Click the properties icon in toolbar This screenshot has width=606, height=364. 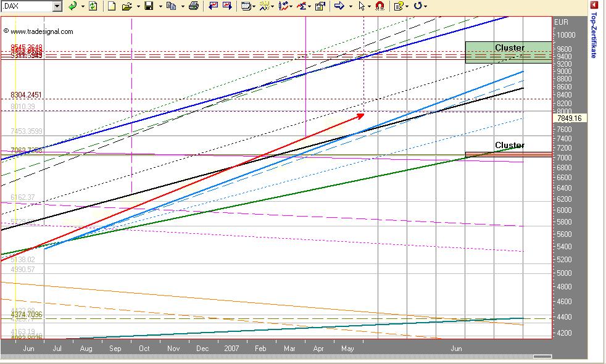pyautogui.click(x=320, y=6)
